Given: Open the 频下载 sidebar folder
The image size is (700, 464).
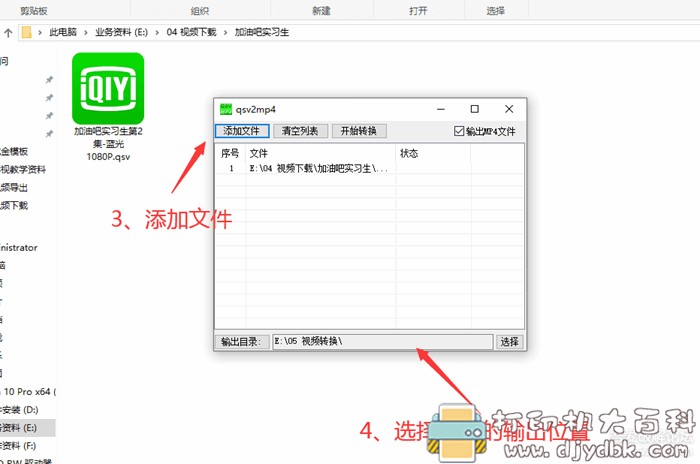Looking at the screenshot, I should [14, 205].
